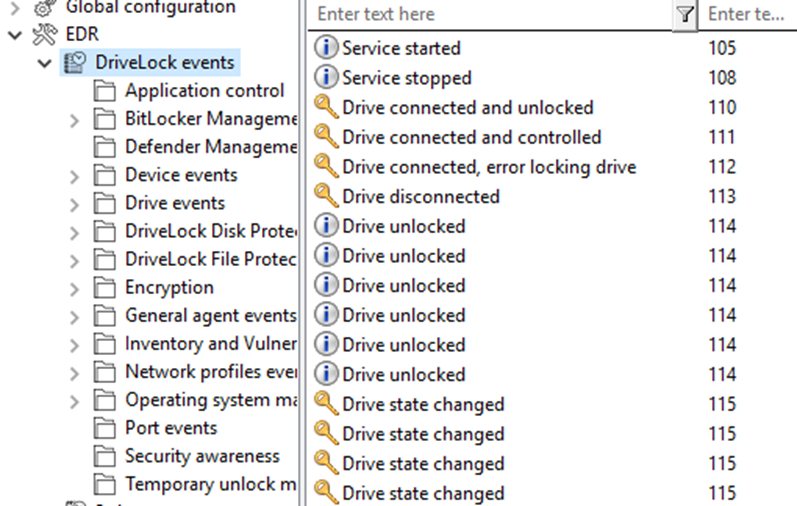Expand the Device events folder

[74, 176]
